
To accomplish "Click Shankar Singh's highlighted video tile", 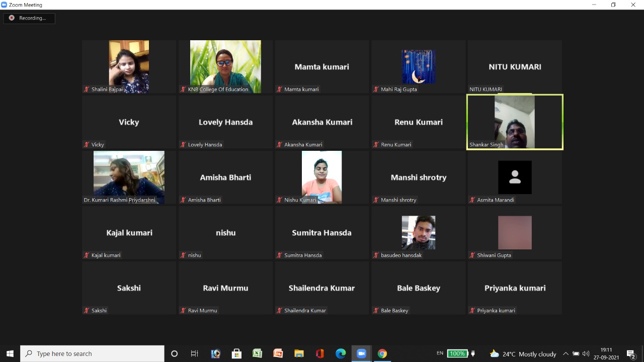I will (515, 122).
